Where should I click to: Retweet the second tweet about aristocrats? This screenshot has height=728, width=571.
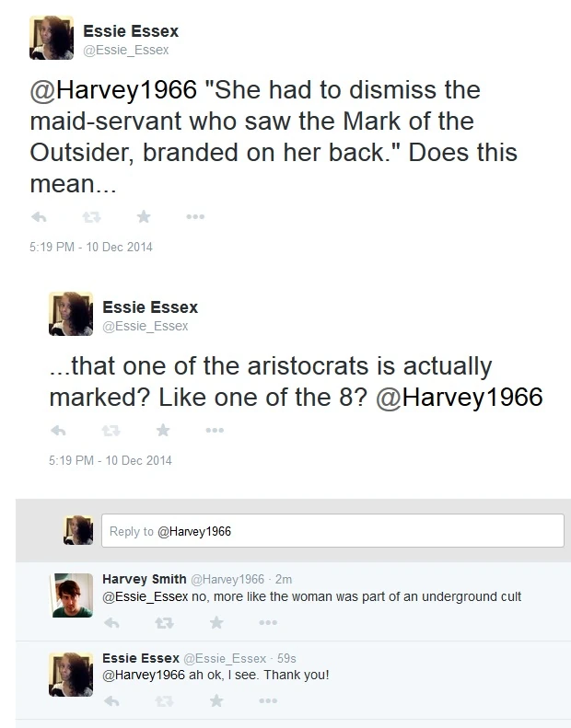point(111,430)
